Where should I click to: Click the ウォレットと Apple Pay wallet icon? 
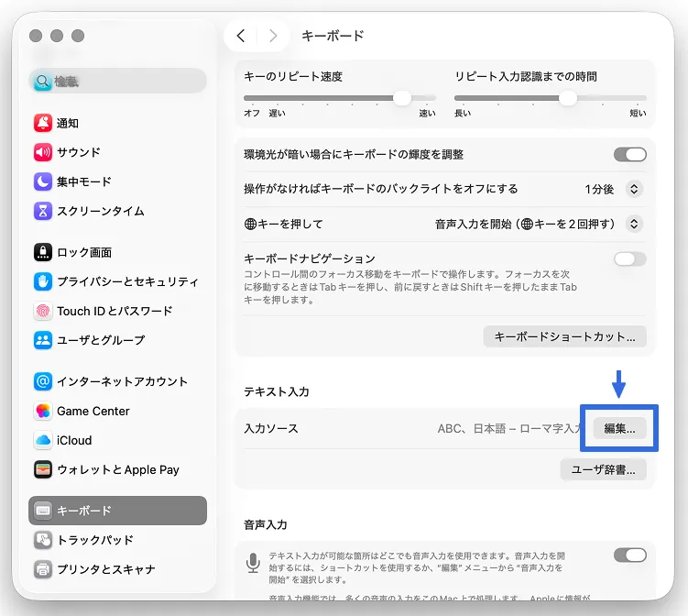(x=43, y=469)
